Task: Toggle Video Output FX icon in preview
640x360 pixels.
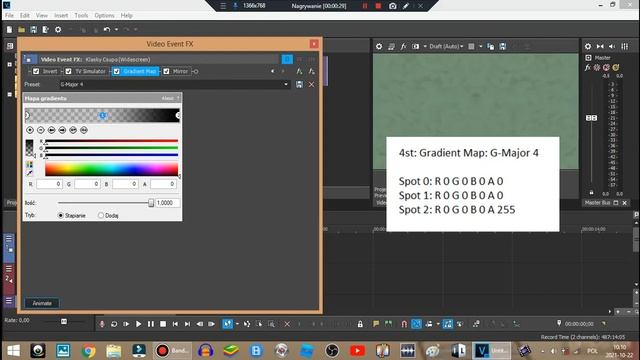Action: point(403,47)
